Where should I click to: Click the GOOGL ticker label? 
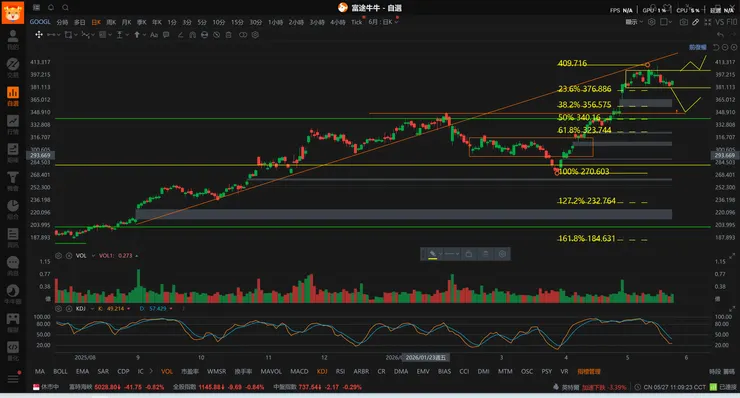pyautogui.click(x=40, y=22)
